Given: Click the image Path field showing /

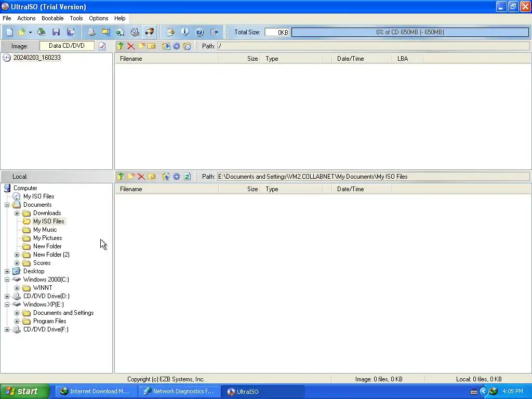Looking at the screenshot, I should [373, 46].
